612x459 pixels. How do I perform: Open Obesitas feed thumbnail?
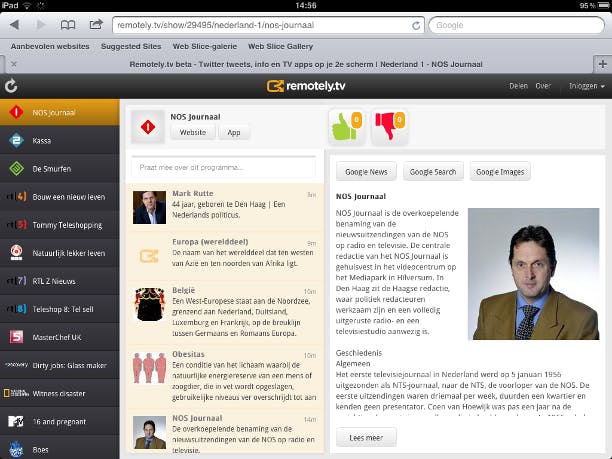[x=149, y=368]
